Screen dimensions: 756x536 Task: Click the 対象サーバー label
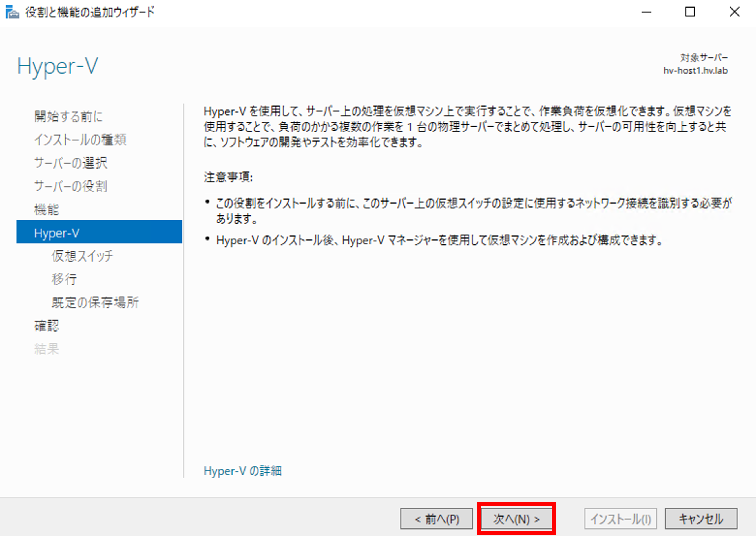click(704, 58)
